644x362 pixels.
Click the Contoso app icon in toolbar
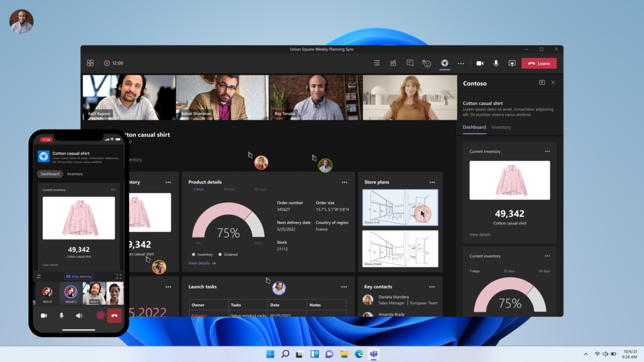[x=445, y=63]
